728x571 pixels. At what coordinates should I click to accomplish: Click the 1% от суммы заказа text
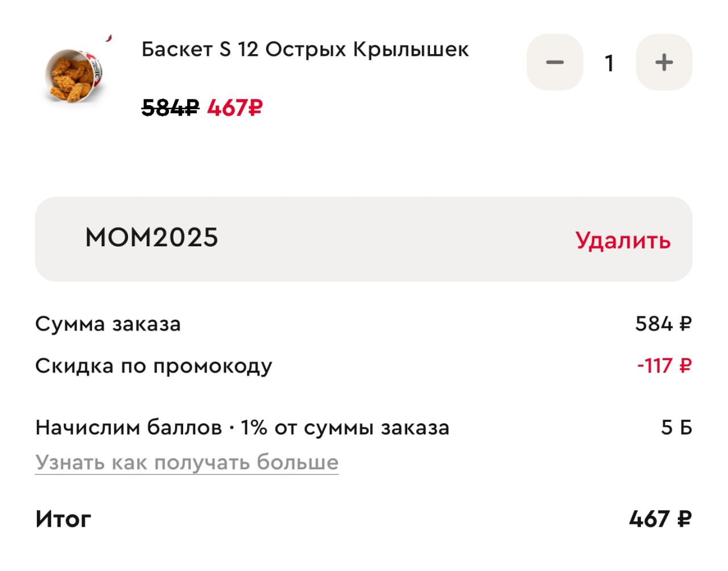point(345,428)
